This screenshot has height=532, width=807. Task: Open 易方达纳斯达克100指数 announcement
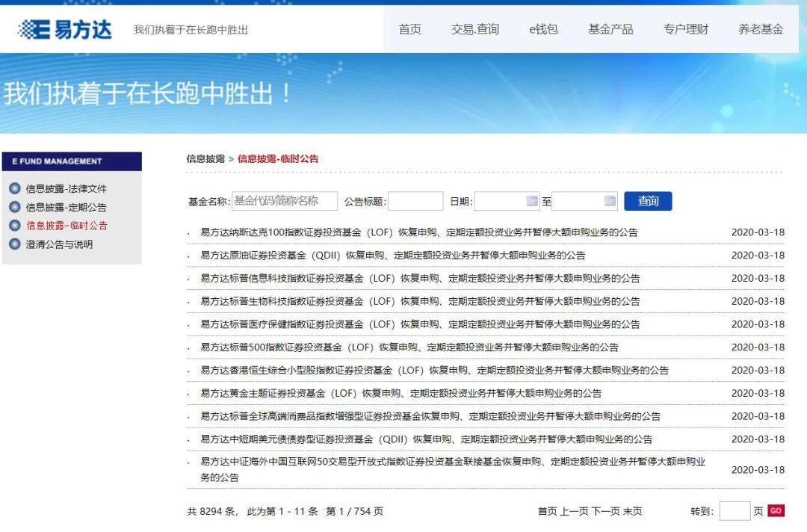pyautogui.click(x=419, y=232)
